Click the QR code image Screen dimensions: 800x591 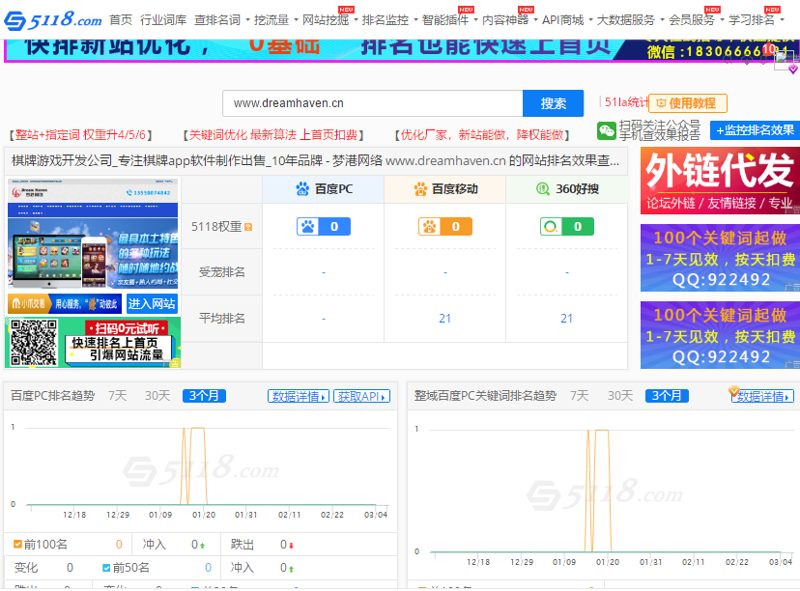pyautogui.click(x=34, y=342)
